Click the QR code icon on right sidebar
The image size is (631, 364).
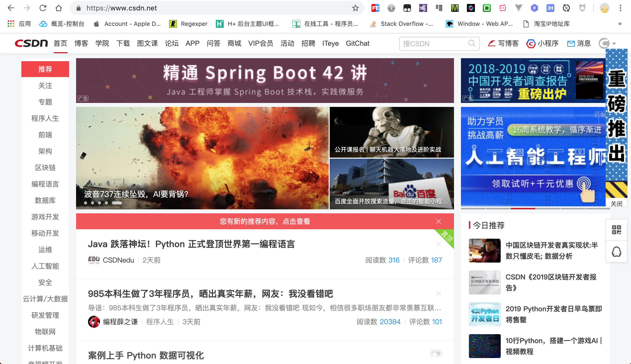(x=616, y=230)
